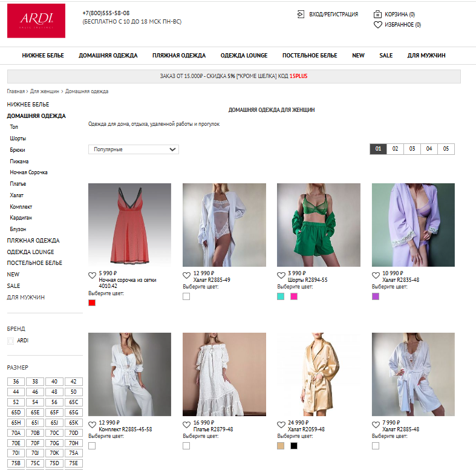
Task: Favorite the gold robe R2059-48
Action: (281, 425)
